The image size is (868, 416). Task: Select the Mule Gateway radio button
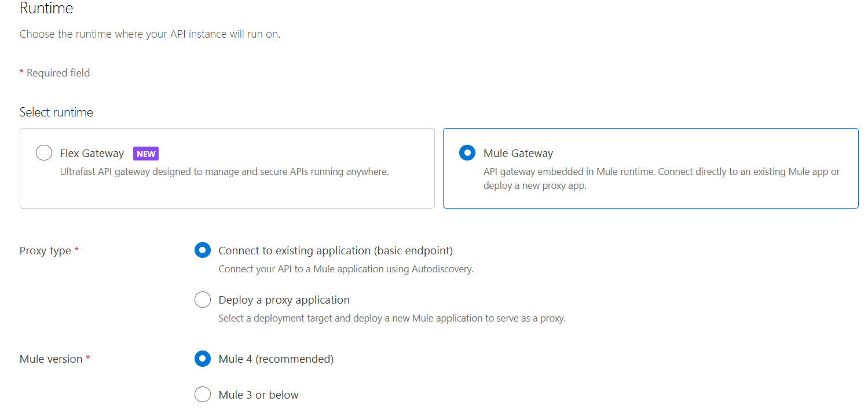(467, 152)
